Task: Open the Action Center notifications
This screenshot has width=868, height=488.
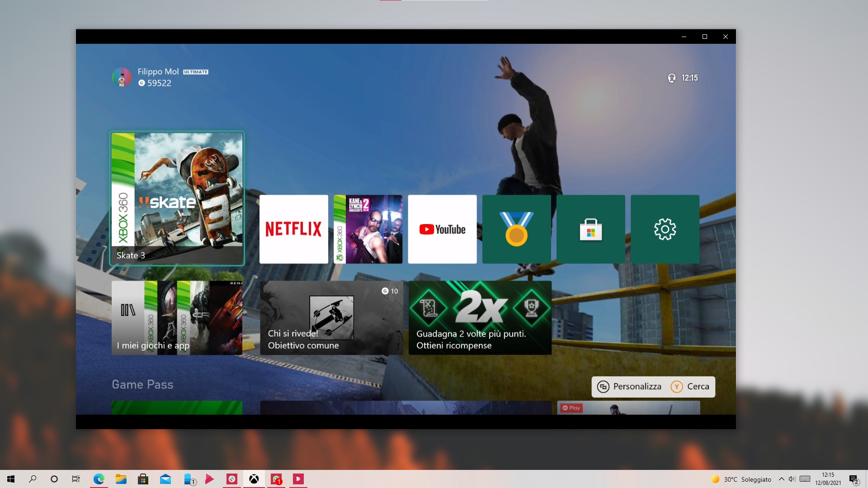Action: pyautogui.click(x=854, y=479)
